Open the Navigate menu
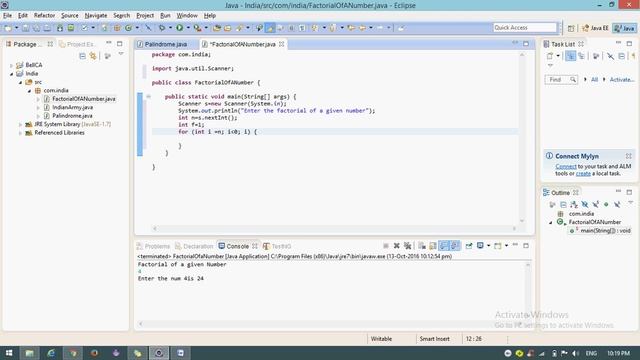The width and height of the screenshot is (640, 360). coord(96,16)
